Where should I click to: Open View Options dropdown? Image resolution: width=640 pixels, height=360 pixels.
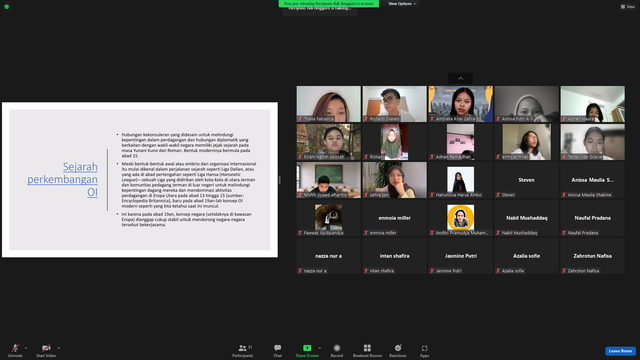(402, 4)
